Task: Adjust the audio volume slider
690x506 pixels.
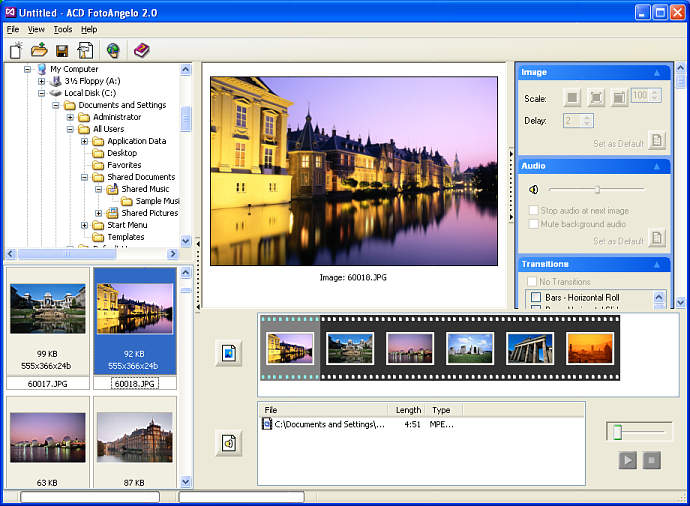Action: click(597, 189)
